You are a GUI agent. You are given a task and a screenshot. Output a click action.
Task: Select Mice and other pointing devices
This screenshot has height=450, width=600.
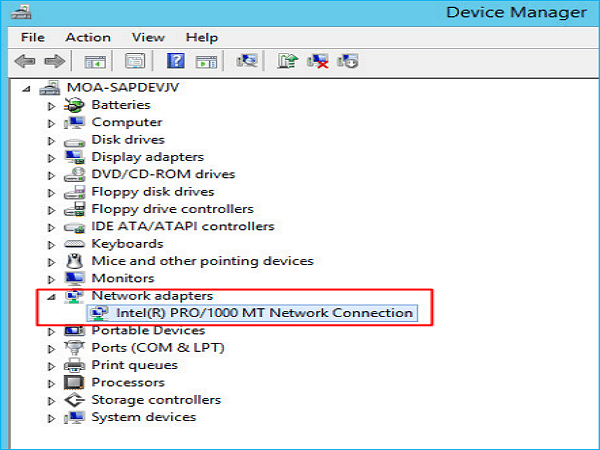[x=202, y=261]
